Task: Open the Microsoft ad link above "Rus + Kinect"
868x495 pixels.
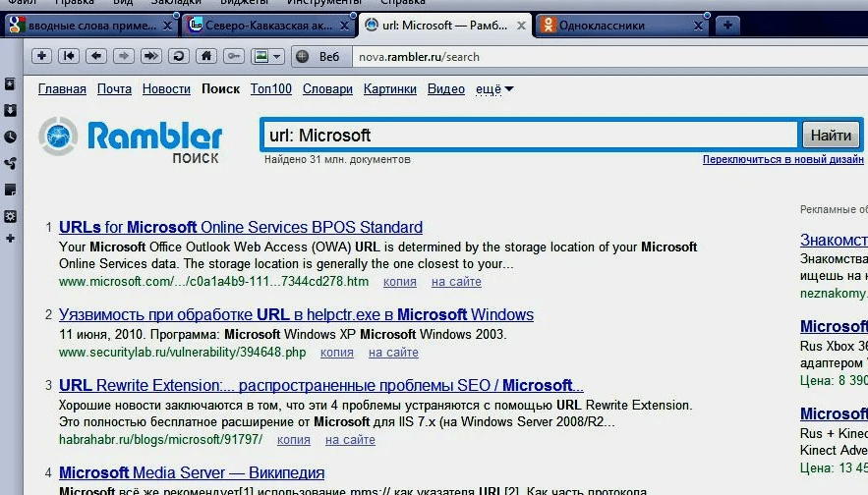Action: tap(834, 413)
